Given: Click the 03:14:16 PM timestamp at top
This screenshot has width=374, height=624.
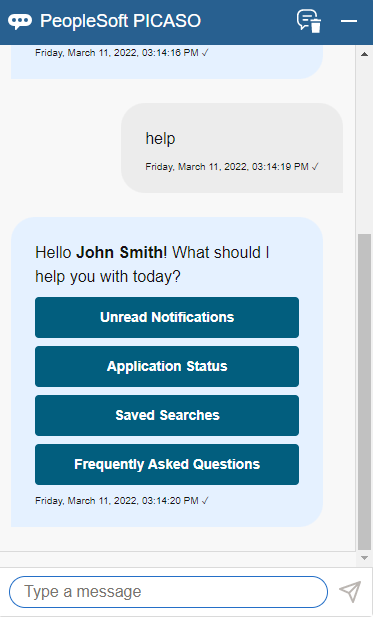Looking at the screenshot, I should click(122, 53).
